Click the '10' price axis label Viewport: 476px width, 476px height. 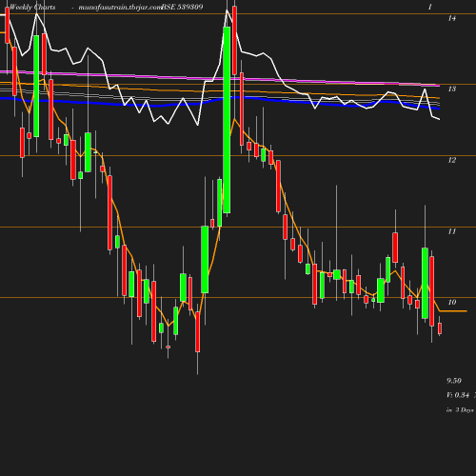tap(452, 303)
